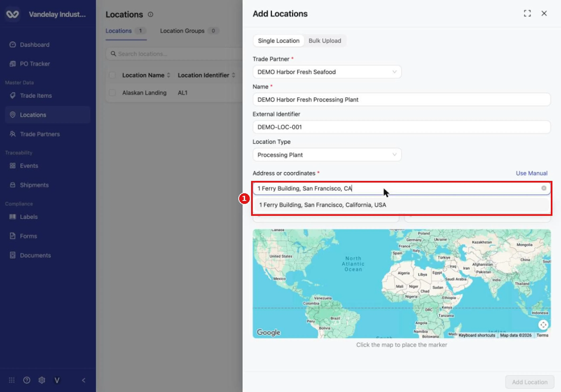The image size is (561, 392).
Task: Open the Keyboard shortcuts link on the map
Action: click(477, 335)
